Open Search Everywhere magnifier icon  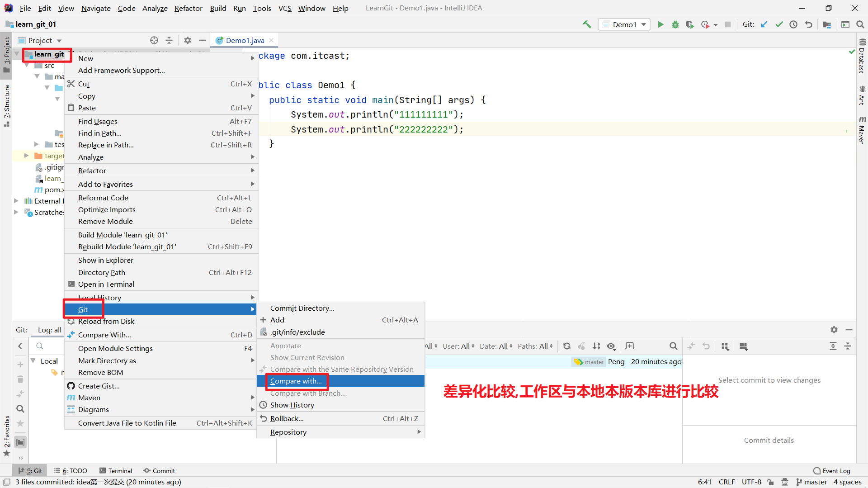coord(860,24)
